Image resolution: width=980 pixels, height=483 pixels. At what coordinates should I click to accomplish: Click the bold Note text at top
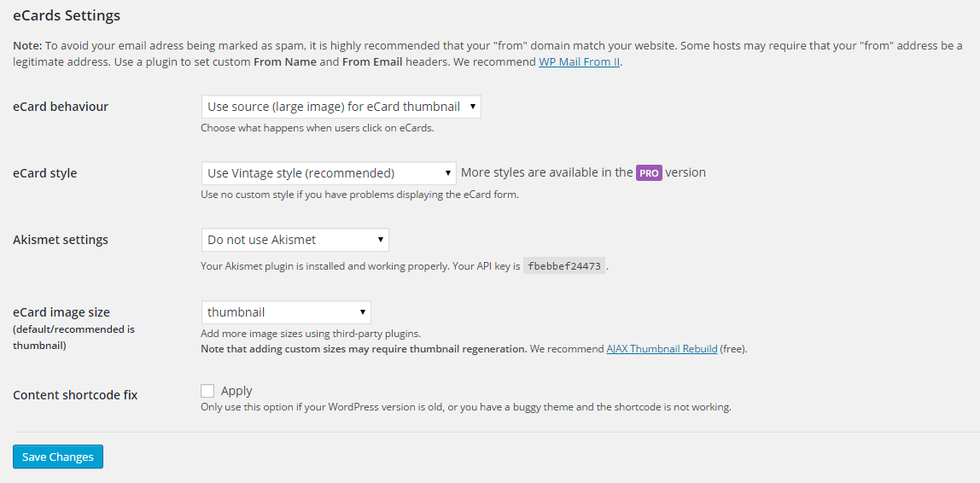[x=26, y=45]
